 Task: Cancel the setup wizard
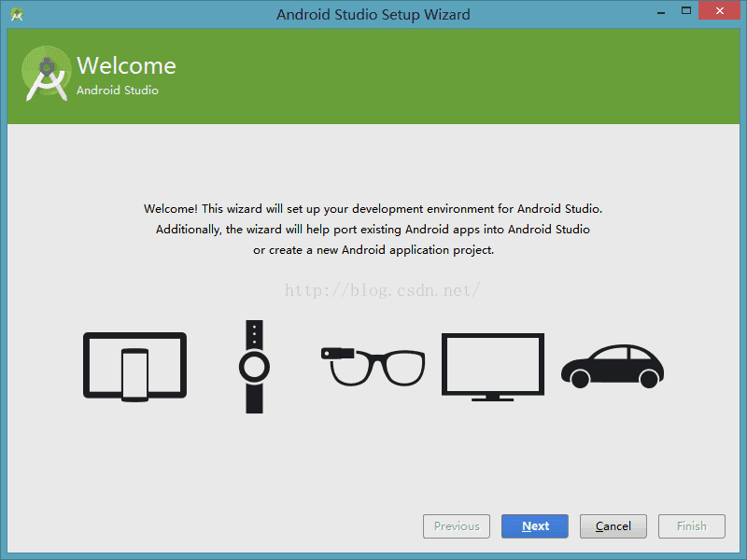click(x=613, y=526)
